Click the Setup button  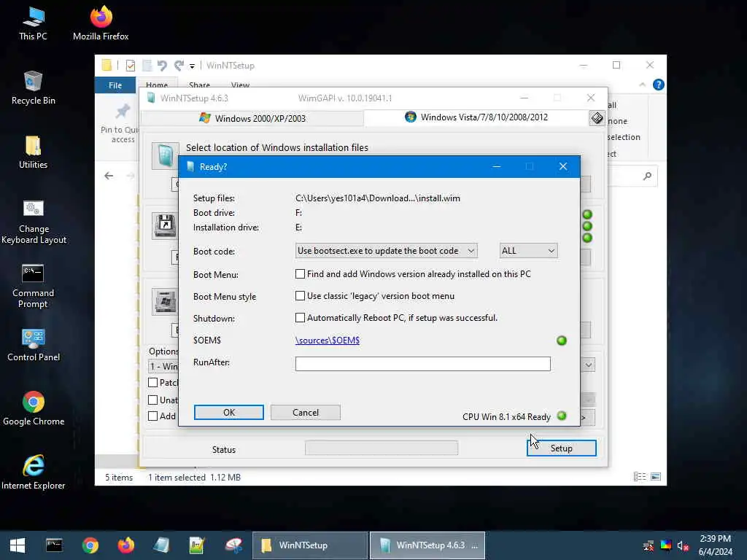pos(561,448)
